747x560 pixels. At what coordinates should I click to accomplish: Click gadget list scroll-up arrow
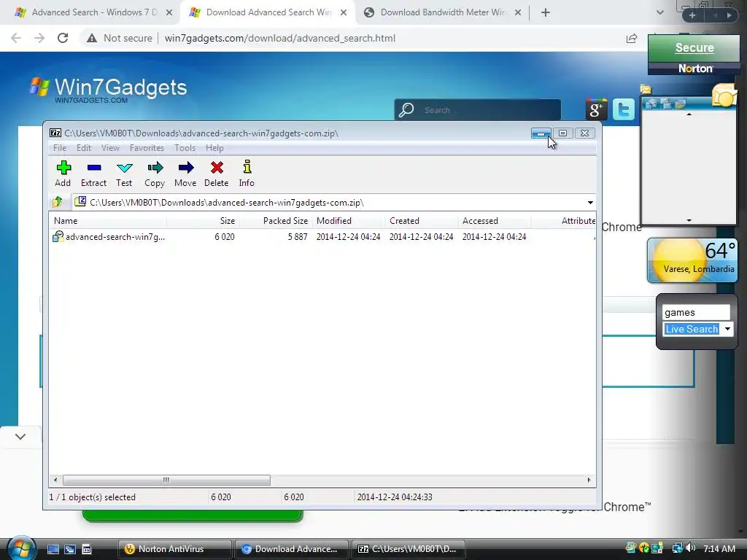(689, 114)
